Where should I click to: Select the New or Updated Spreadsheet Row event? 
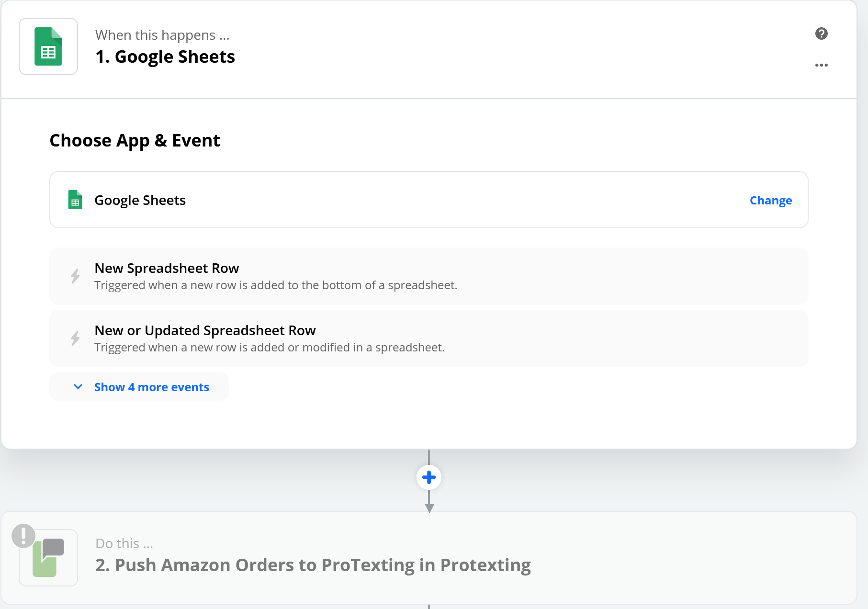(x=429, y=338)
